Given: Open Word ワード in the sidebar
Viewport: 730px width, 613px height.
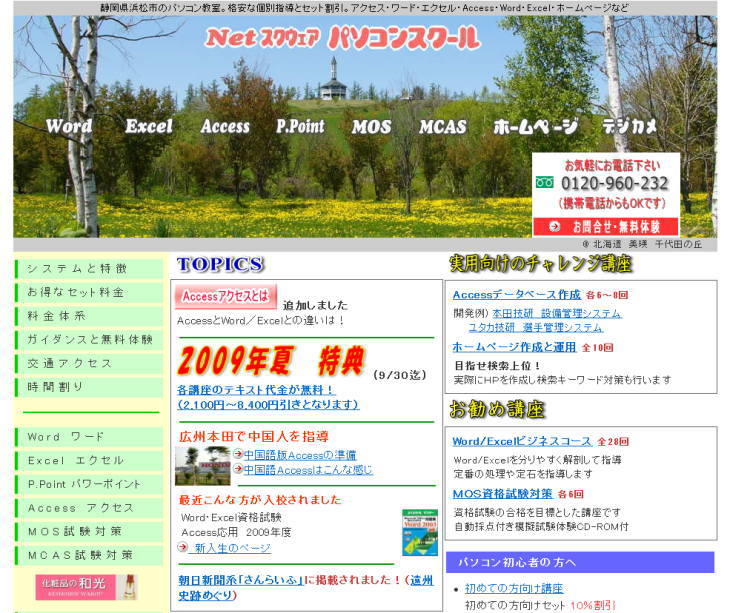Looking at the screenshot, I should click(x=89, y=437).
